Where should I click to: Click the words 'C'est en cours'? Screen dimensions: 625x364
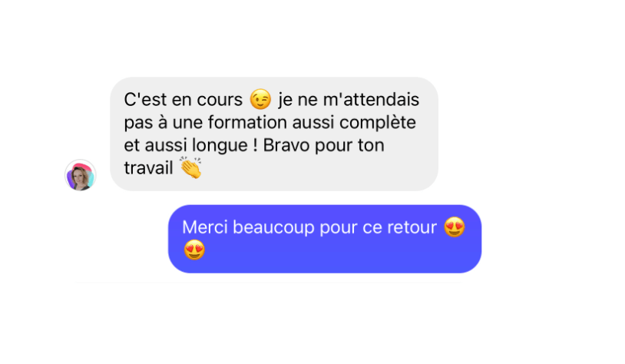[183, 100]
